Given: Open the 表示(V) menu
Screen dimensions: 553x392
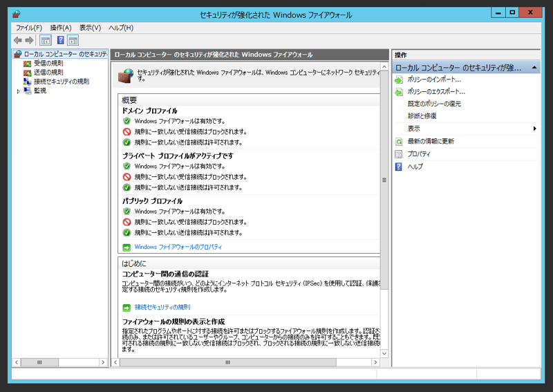Looking at the screenshot, I should click(x=90, y=28).
